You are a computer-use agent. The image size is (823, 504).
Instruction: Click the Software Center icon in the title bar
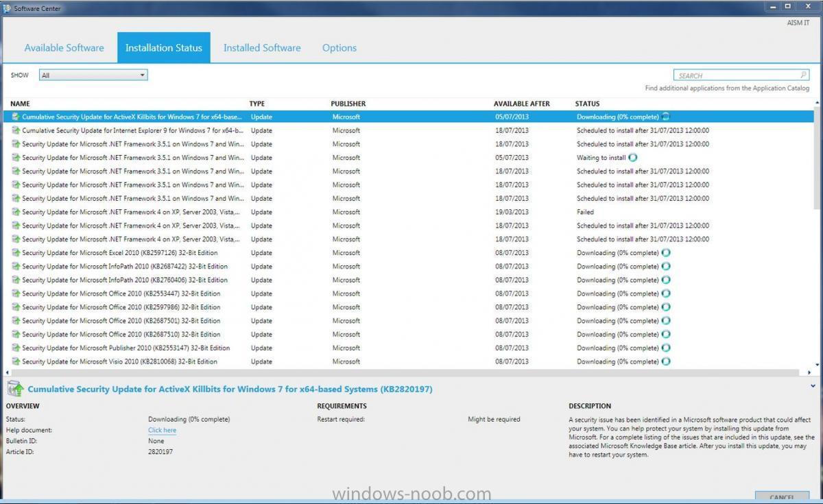point(8,8)
